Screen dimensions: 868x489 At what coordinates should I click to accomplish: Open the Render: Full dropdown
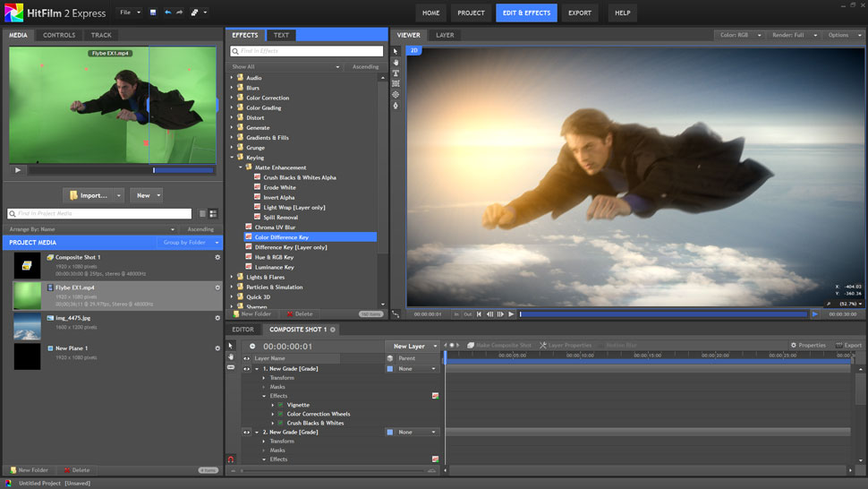pos(794,35)
